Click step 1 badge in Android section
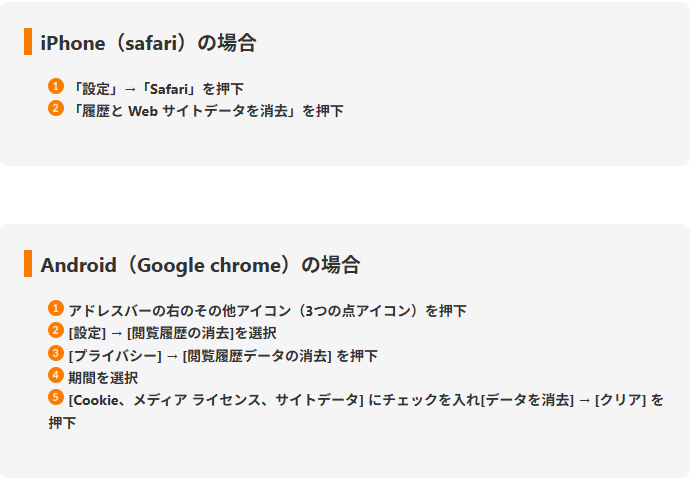The width and height of the screenshot is (690, 478). pyautogui.click(x=55, y=308)
